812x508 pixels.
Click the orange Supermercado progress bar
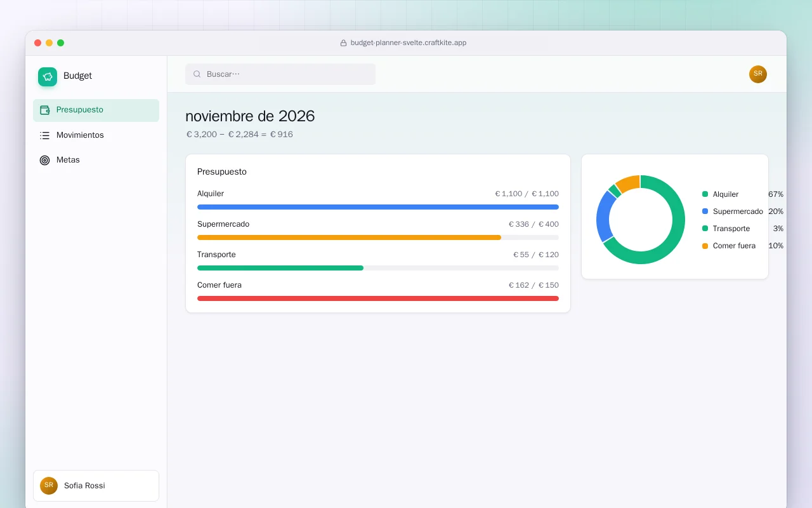[349, 237]
